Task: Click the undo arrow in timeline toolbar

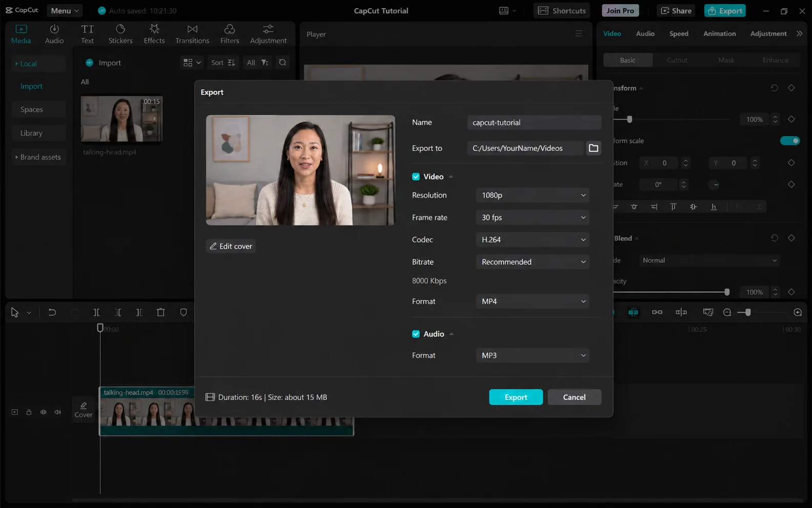Action: 52,312
